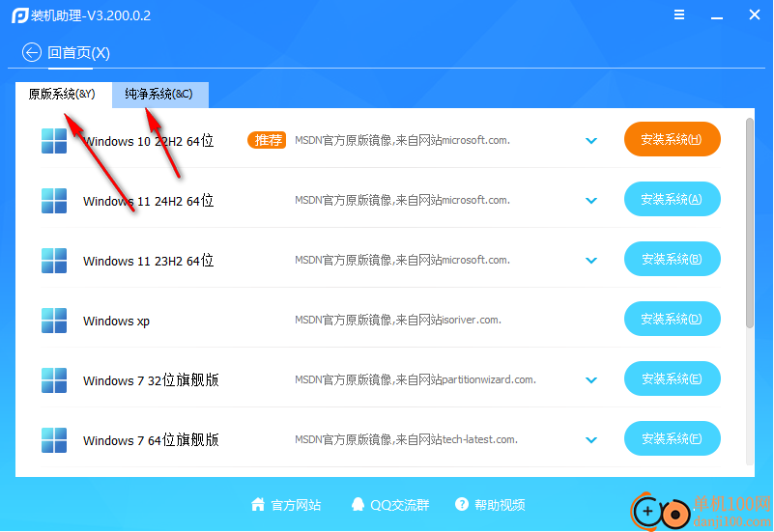
Task: Click the Windows xp logo icon
Action: [54, 321]
